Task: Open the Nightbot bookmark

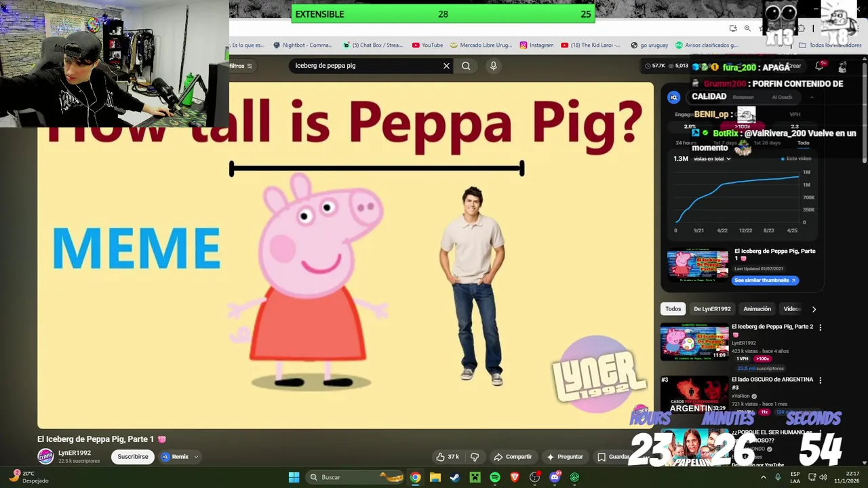Action: click(x=302, y=45)
